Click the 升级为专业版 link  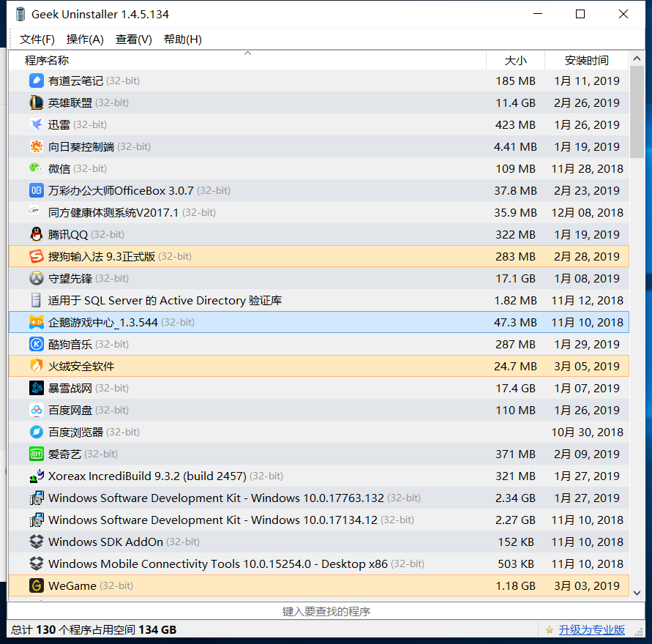pyautogui.click(x=591, y=630)
